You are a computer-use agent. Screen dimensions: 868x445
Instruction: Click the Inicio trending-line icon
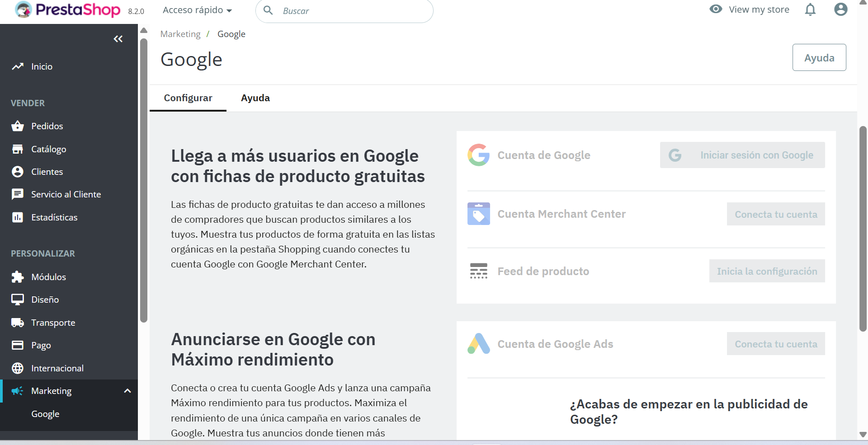18,66
